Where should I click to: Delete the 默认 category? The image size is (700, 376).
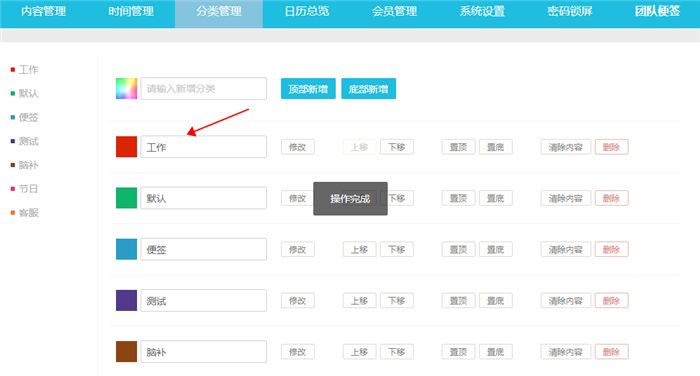point(612,198)
